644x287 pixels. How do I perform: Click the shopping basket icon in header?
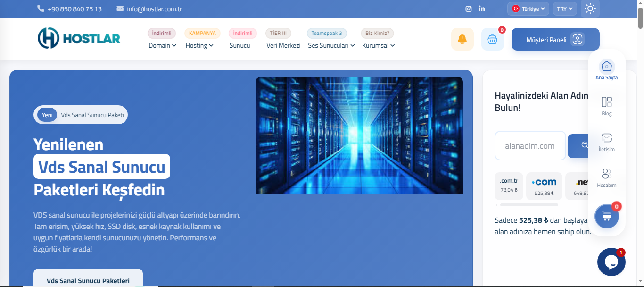(492, 39)
